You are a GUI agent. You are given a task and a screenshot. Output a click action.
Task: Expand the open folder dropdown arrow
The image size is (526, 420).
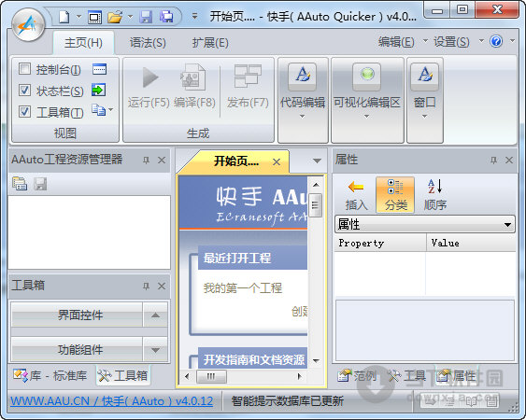coord(130,17)
